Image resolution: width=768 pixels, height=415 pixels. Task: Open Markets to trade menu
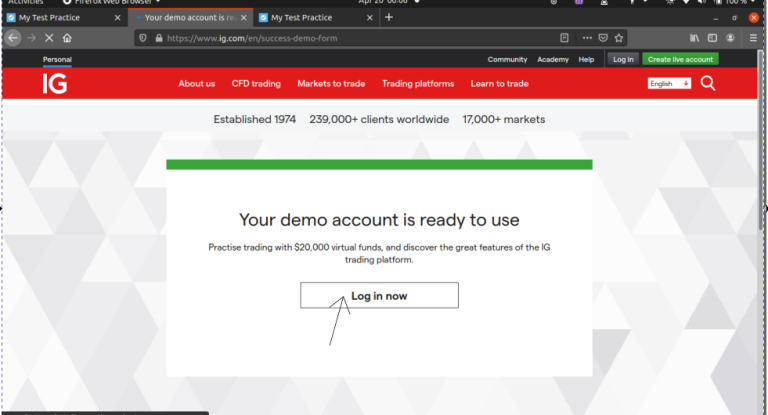[331, 84]
